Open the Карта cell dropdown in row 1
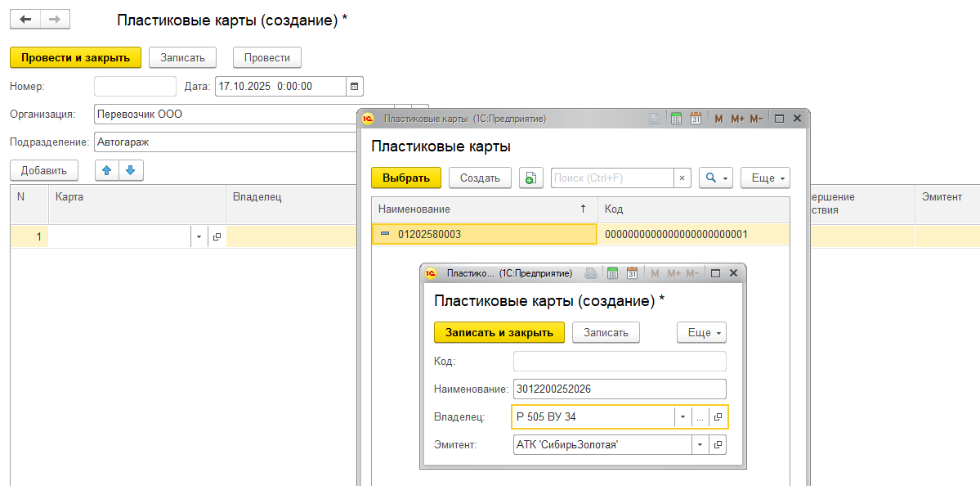The width and height of the screenshot is (980, 486). click(x=200, y=236)
